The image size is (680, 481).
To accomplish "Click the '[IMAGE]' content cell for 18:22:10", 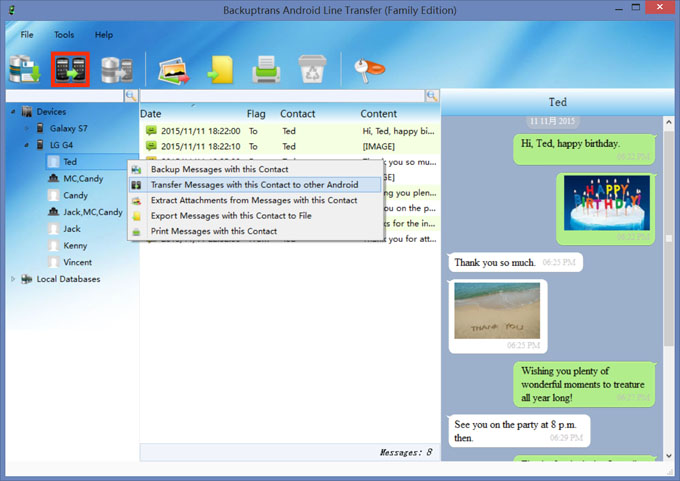I will [x=379, y=147].
